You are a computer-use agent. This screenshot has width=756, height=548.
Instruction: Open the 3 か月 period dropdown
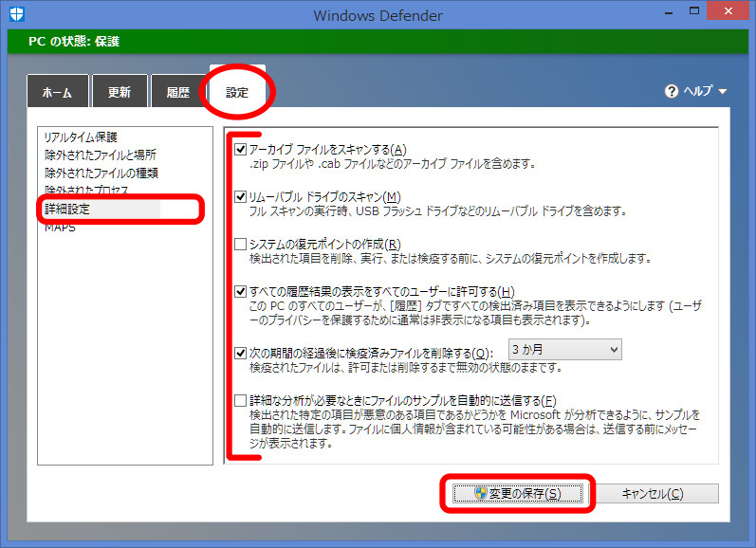pos(565,350)
